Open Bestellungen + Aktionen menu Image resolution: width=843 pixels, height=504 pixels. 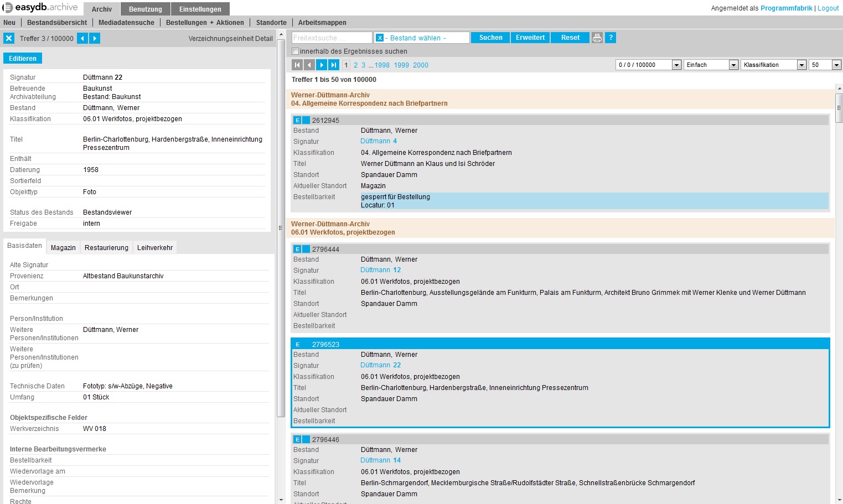[x=205, y=23]
